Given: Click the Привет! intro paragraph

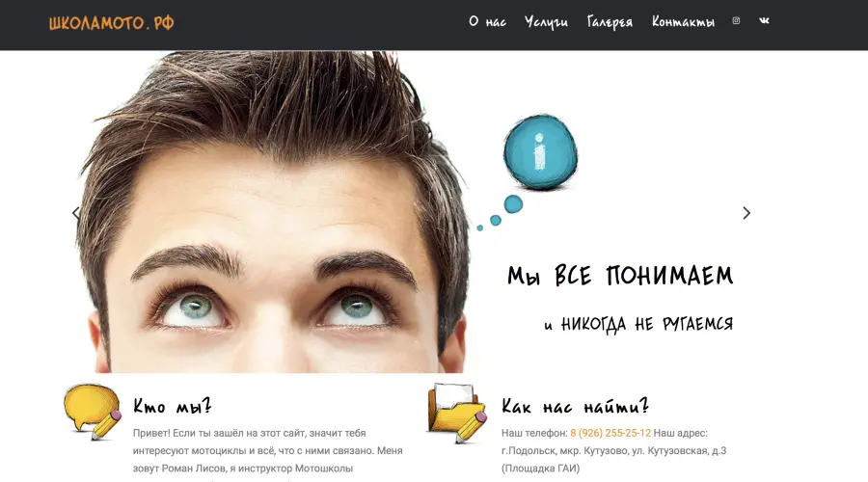Looking at the screenshot, I should coord(267,450).
